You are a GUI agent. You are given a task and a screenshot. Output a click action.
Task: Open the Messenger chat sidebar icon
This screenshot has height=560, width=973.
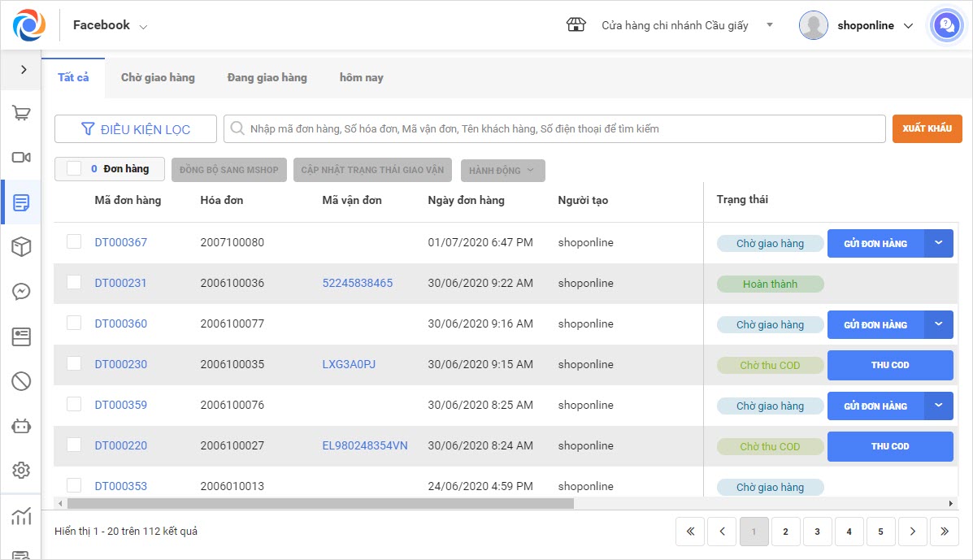(21, 292)
